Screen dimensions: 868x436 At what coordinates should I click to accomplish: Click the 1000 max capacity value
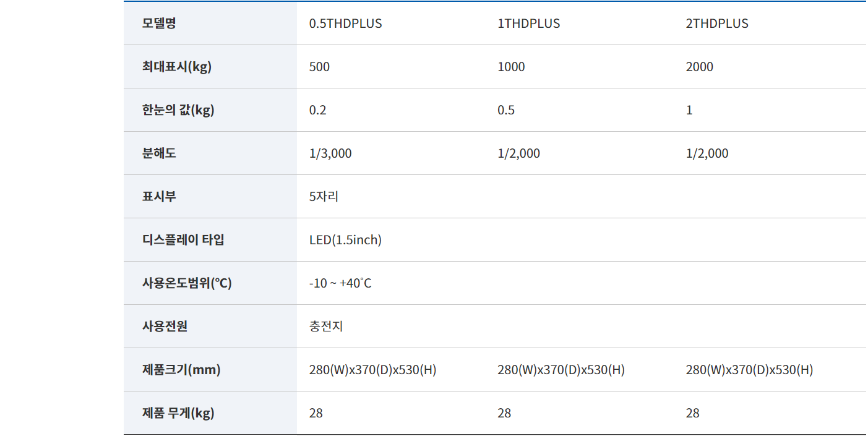tap(511, 67)
